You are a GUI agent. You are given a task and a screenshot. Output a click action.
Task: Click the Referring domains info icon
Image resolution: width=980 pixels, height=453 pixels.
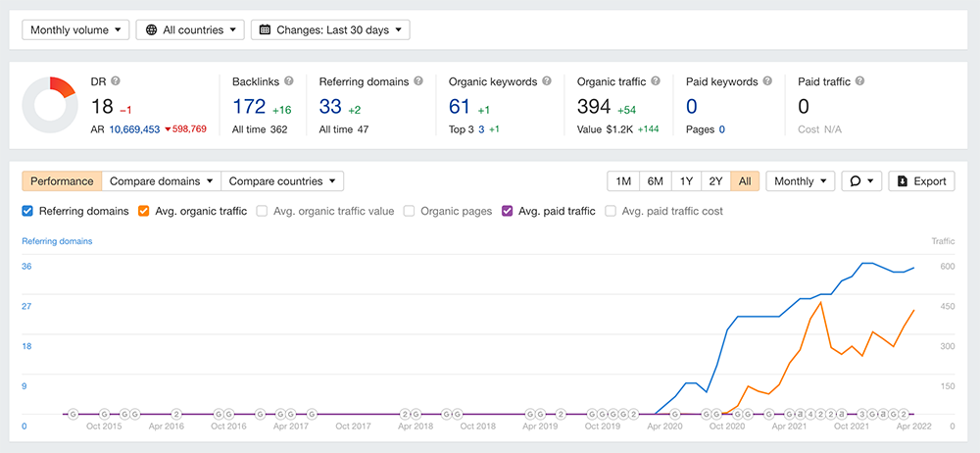coord(418,81)
